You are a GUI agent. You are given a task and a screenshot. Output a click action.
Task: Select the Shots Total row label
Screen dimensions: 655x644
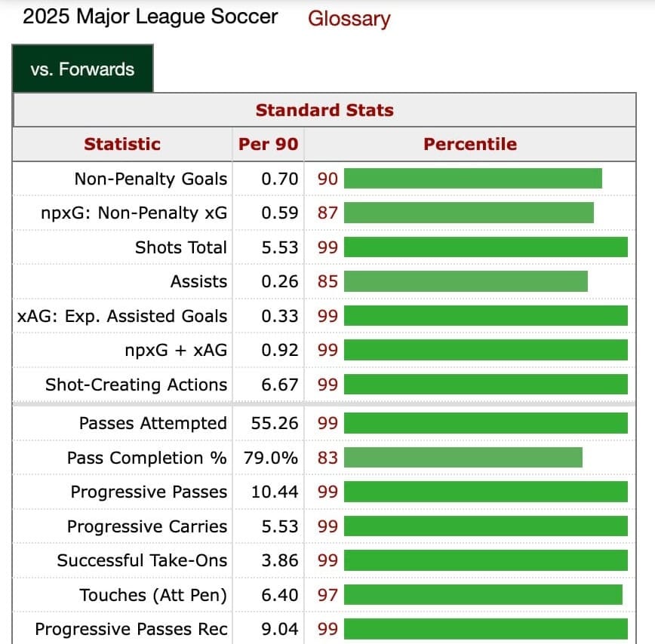tap(181, 247)
